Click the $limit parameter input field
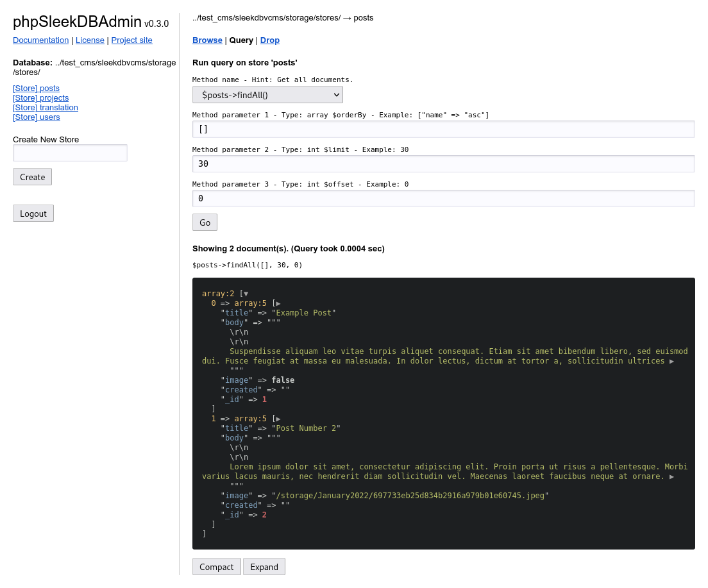The image size is (708, 588). 443,164
